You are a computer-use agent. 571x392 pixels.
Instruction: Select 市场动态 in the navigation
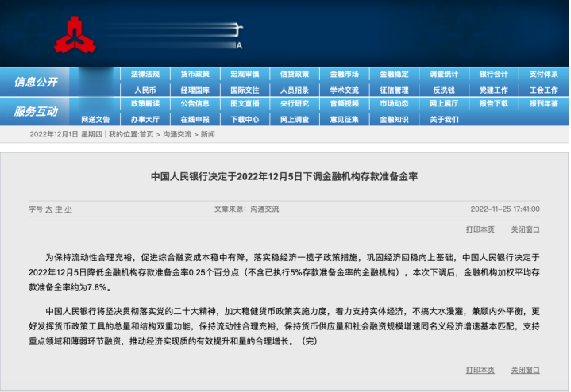(x=395, y=103)
